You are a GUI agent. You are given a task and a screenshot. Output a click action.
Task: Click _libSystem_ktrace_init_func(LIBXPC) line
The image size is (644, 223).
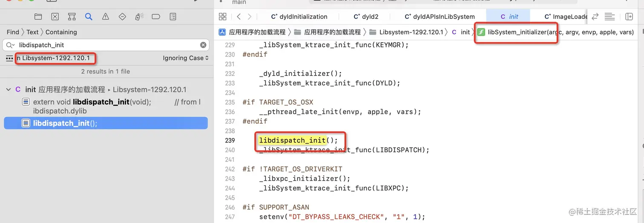(x=333, y=188)
